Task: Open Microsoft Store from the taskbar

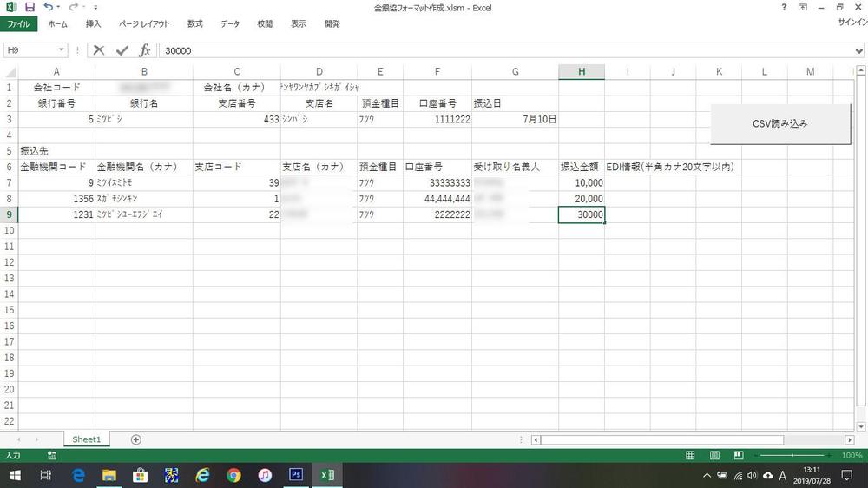Action: click(x=140, y=475)
